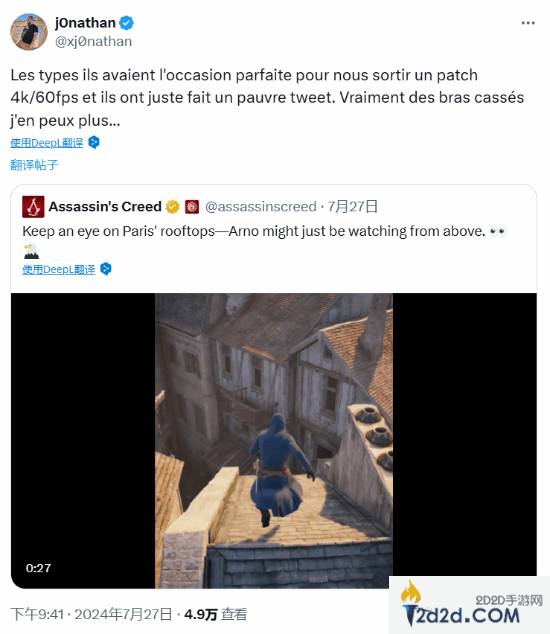Open the 下午9:41 · 2024年7月27日 timestamp
The height and width of the screenshot is (634, 550).
(x=91, y=614)
